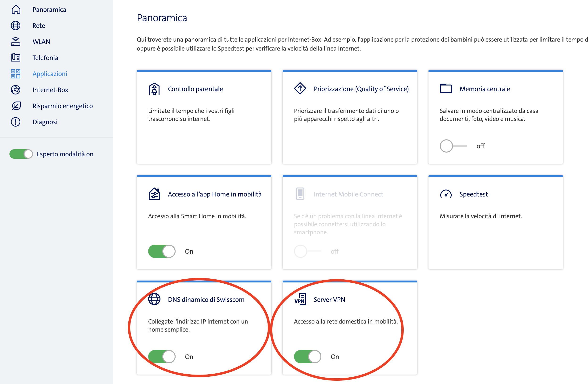Click the WLAN router icon in the sidebar
This screenshot has width=588, height=384.
coord(16,42)
